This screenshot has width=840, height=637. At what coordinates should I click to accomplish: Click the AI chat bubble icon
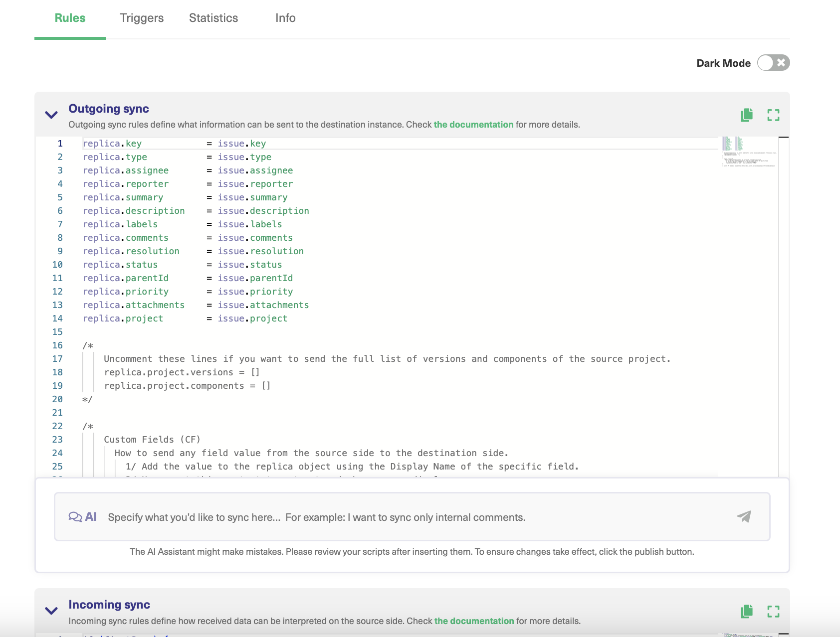(x=76, y=517)
